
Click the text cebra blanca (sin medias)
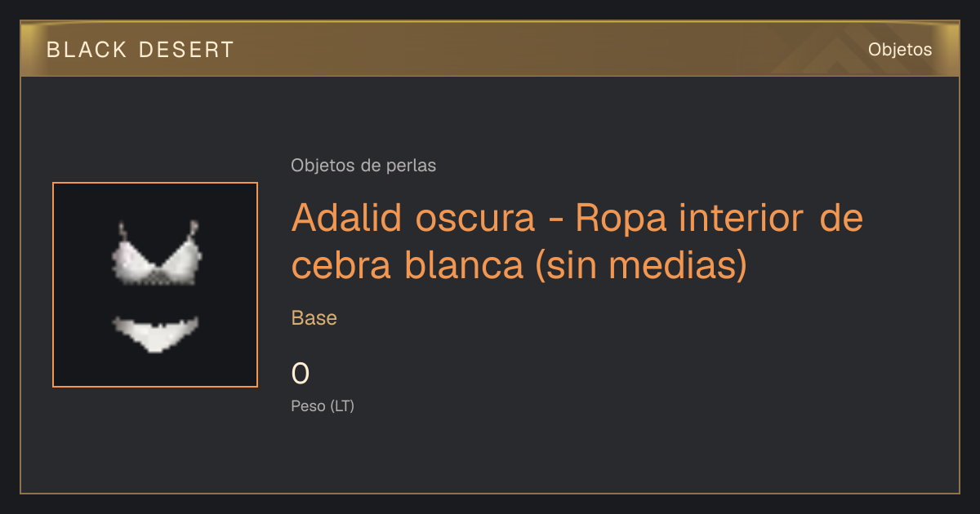click(x=519, y=265)
